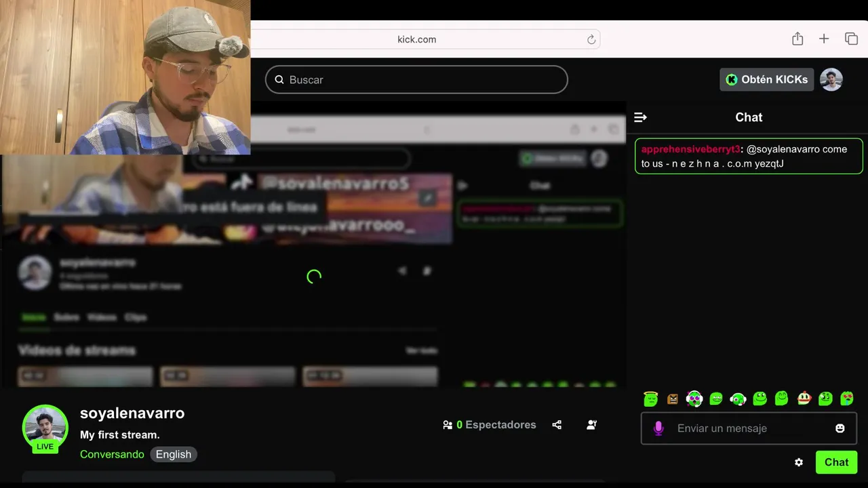
Task: Show the Safari tab overview
Action: [851, 39]
